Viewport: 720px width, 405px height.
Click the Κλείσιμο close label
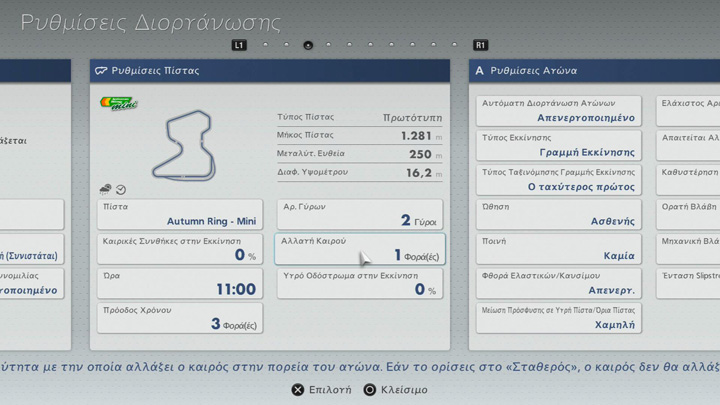[x=404, y=389]
